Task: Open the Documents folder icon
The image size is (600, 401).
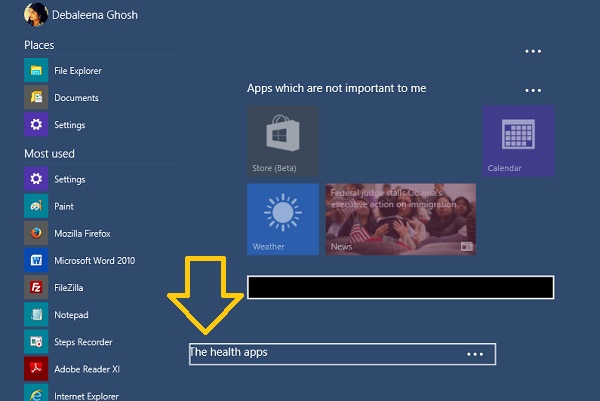Action: [36, 98]
